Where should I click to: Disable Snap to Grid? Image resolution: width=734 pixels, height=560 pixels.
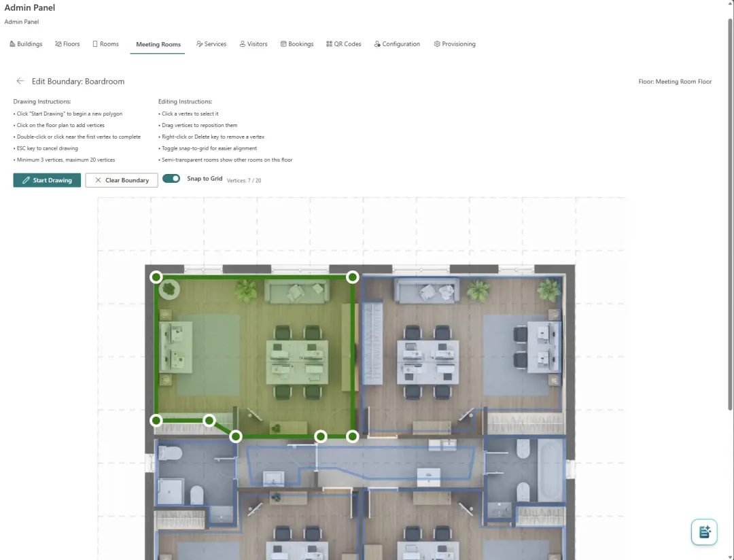(171, 178)
